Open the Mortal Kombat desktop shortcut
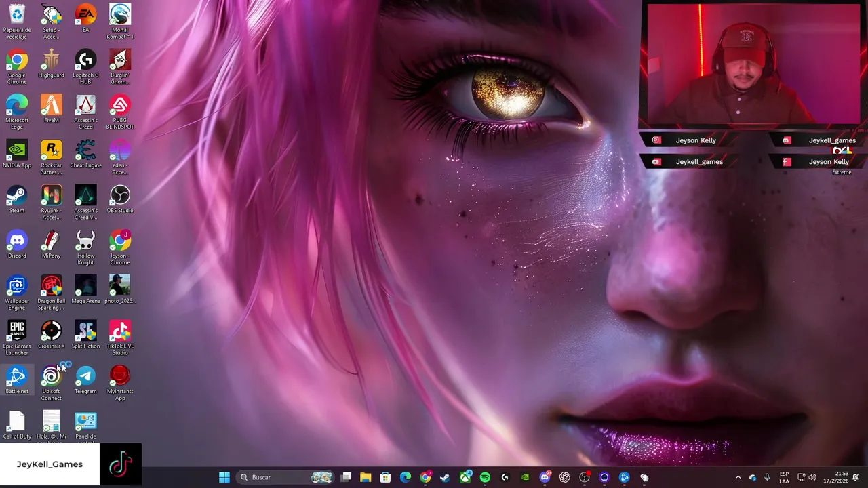868x488 pixels. click(120, 21)
